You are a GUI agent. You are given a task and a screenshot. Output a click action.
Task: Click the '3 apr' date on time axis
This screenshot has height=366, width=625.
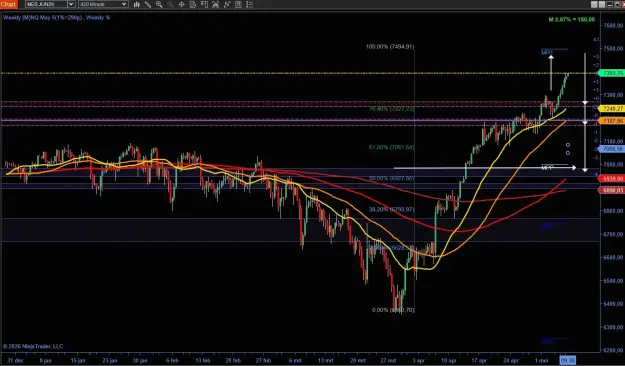click(x=418, y=360)
